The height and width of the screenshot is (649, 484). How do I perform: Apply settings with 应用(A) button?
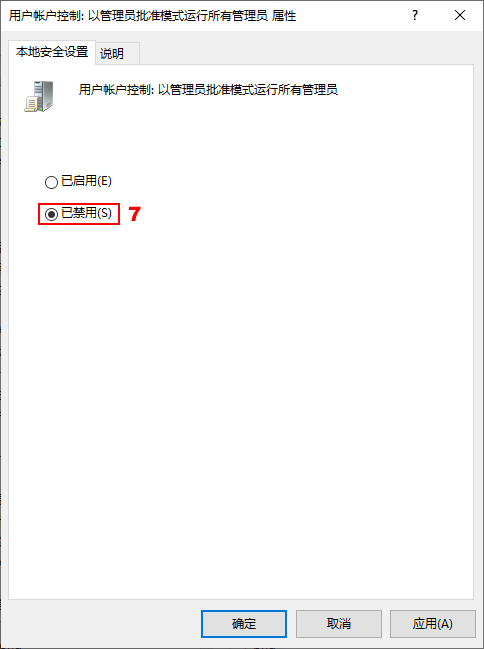click(433, 624)
